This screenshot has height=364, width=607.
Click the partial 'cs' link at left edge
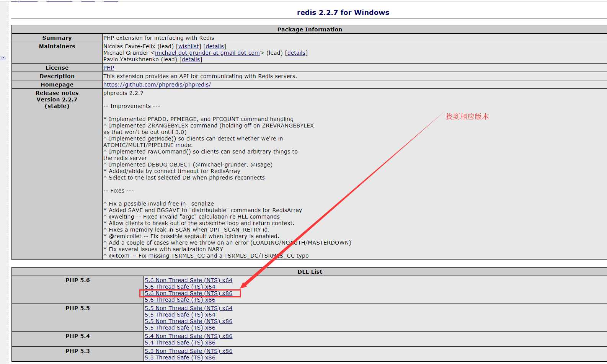pos(3,58)
